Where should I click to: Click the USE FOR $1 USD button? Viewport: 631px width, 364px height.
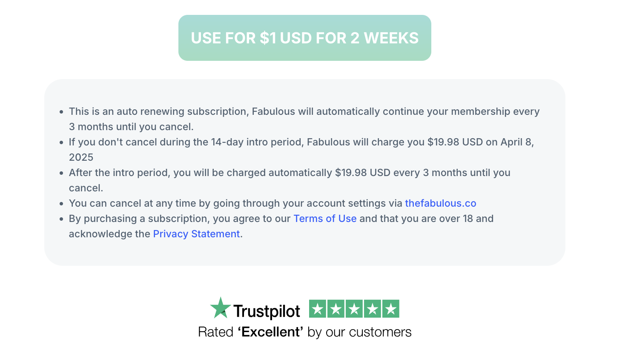[304, 38]
